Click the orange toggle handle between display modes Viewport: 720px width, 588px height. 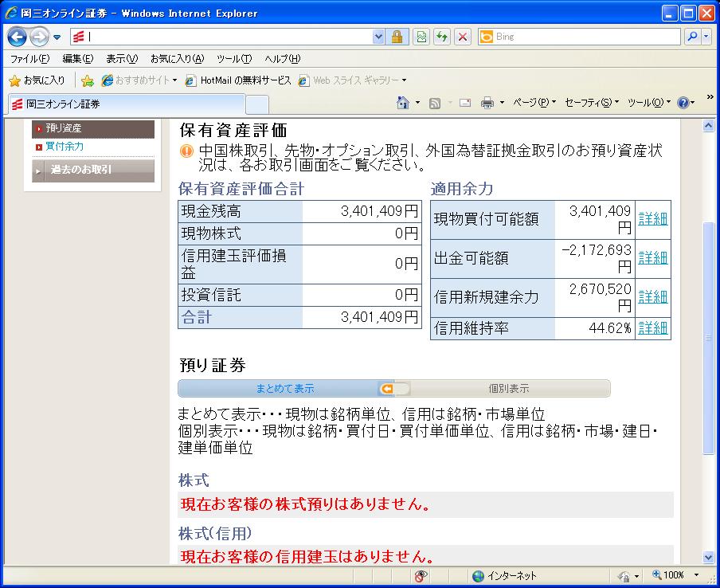tap(387, 389)
